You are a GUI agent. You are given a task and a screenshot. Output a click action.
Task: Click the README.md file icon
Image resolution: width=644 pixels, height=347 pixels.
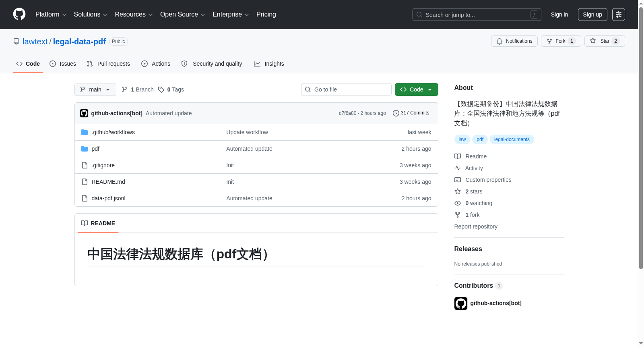pos(85,182)
